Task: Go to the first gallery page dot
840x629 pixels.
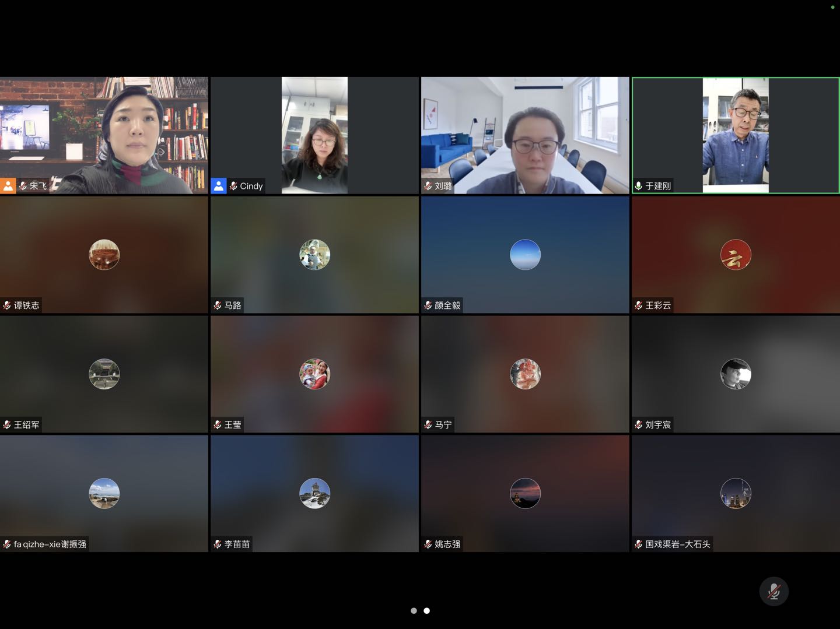Action: tap(414, 611)
